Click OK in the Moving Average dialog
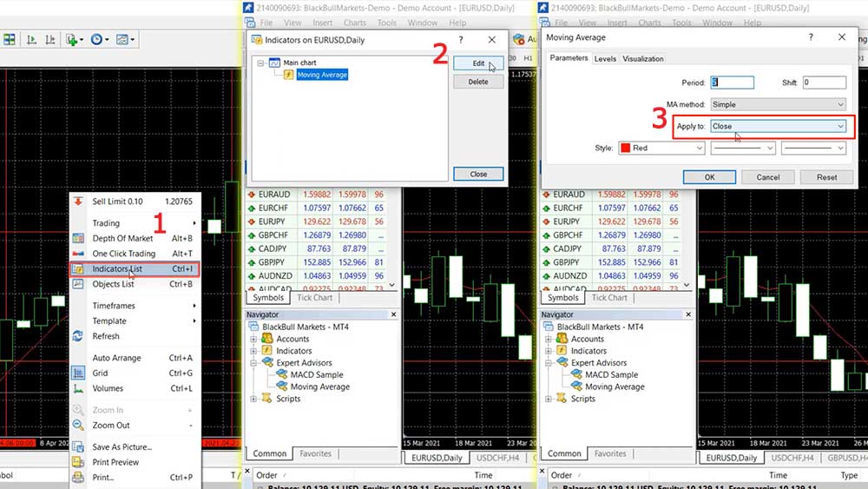 click(709, 177)
